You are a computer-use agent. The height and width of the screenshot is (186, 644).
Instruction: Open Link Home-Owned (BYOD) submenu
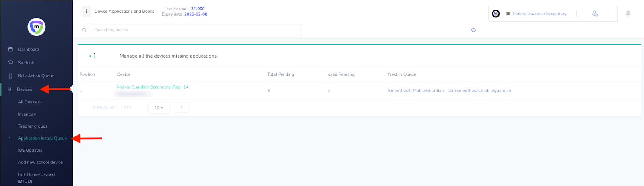coord(36,178)
